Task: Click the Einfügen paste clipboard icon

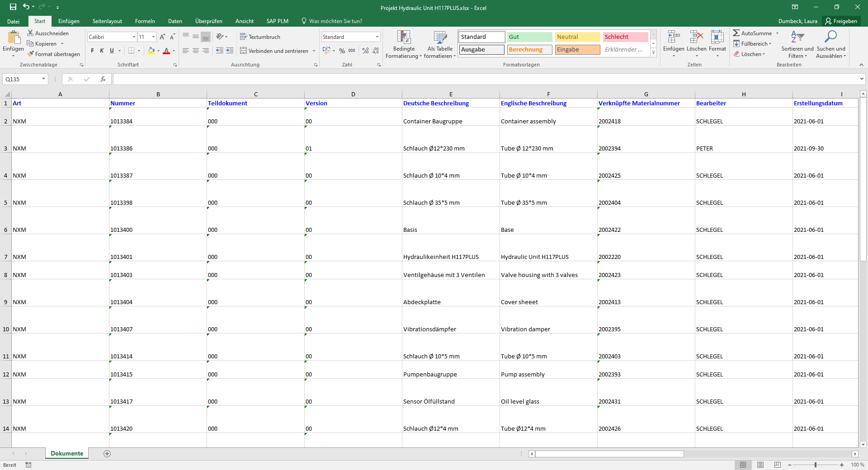Action: click(14, 37)
